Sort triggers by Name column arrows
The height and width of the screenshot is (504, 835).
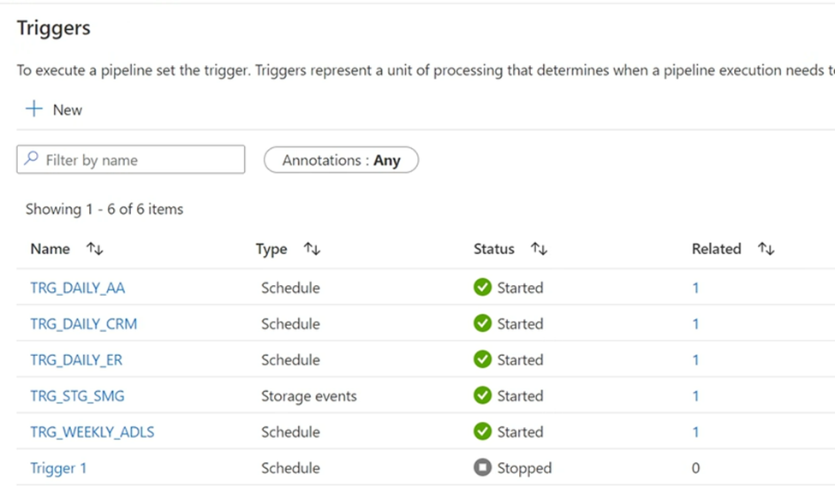[94, 249]
